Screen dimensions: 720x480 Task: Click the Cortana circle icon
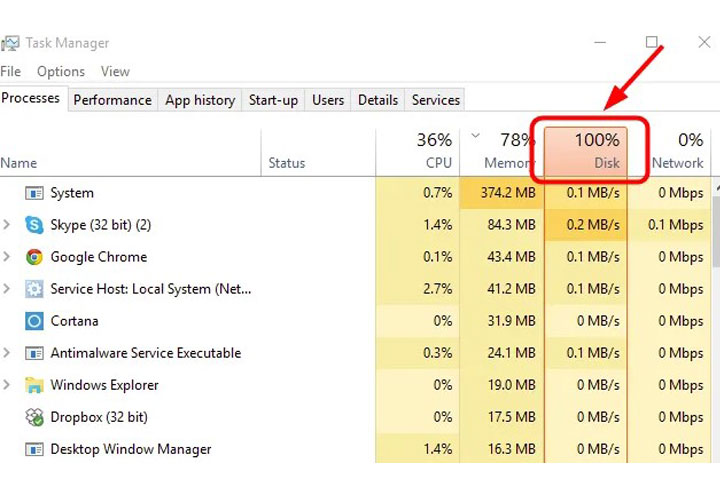(x=34, y=321)
